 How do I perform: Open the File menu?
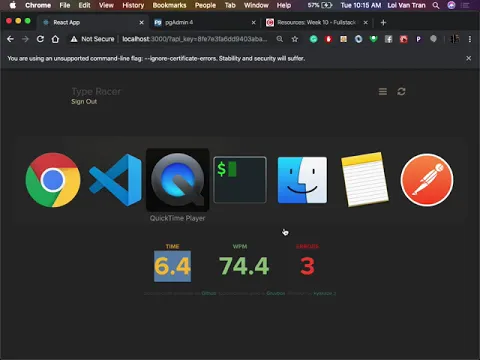coord(65,5)
